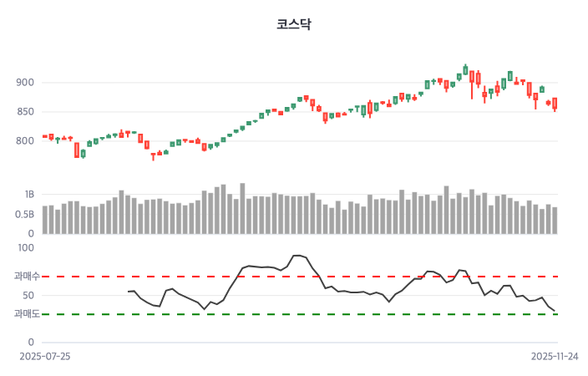Select the start date 2025-07-25 label
This screenshot has height=376, width=588.
[45, 356]
